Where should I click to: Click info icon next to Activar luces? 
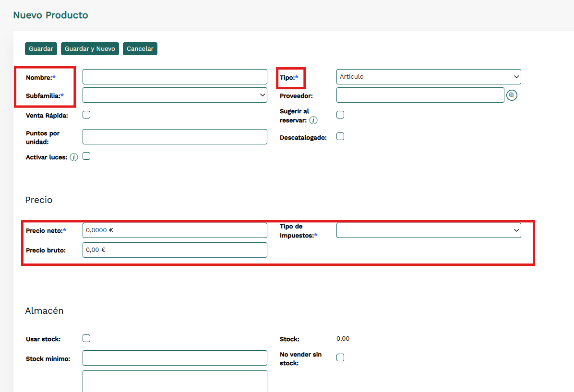(x=74, y=157)
